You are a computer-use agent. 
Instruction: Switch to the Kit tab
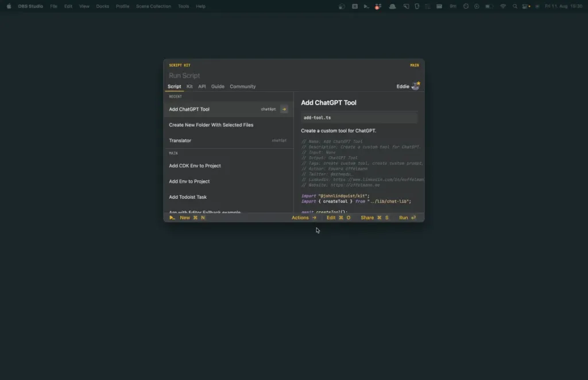point(189,86)
